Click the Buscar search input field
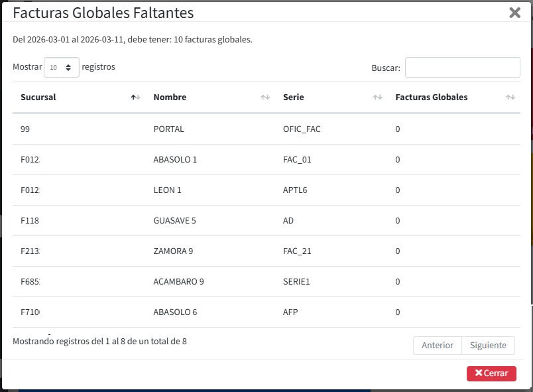This screenshot has height=392, width=533. (x=462, y=68)
